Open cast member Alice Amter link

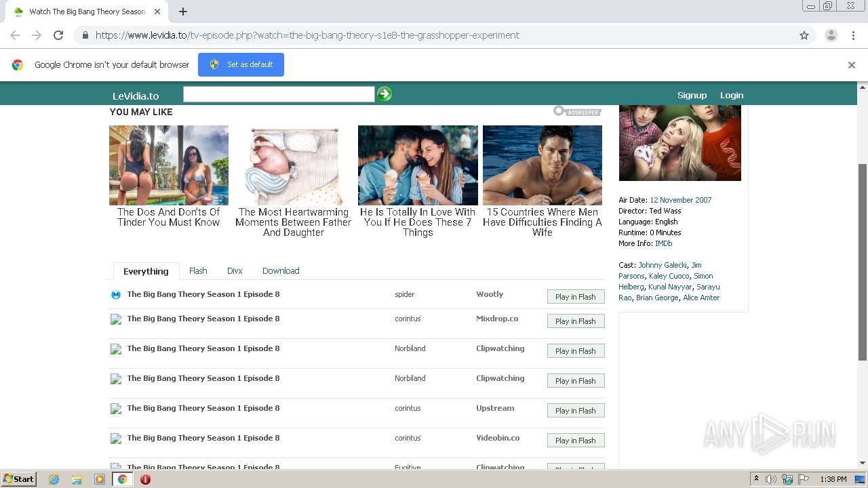701,298
